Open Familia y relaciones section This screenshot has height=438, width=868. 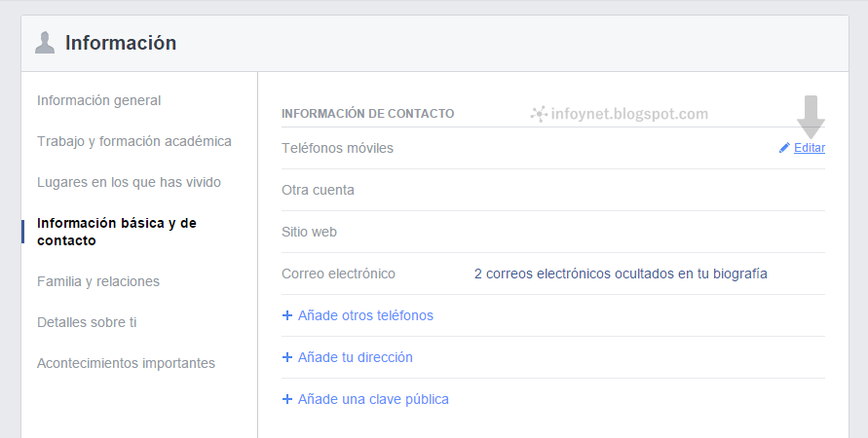pyautogui.click(x=98, y=281)
